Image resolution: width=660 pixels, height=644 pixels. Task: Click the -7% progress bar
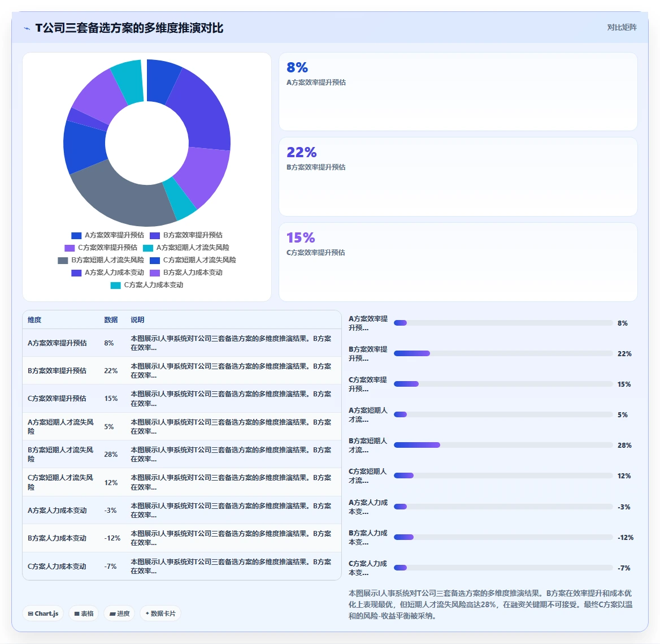(x=503, y=568)
